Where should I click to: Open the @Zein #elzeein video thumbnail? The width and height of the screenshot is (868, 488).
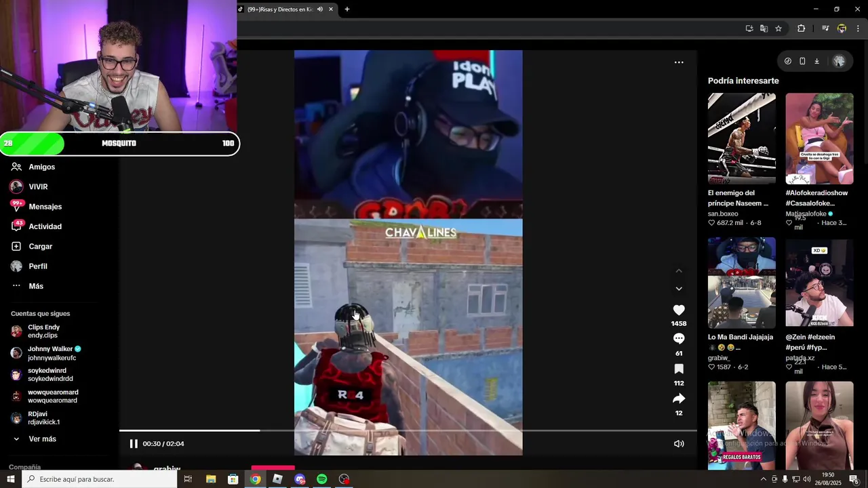point(819,283)
